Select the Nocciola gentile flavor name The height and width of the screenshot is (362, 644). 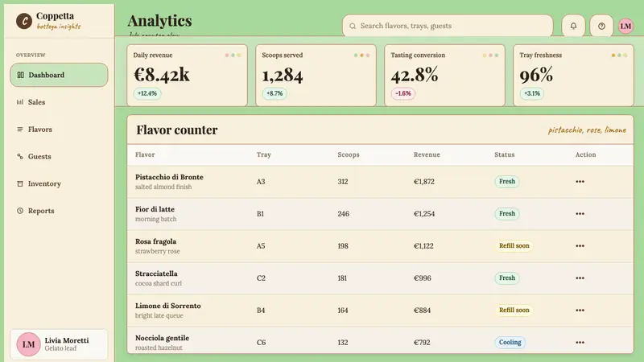[163, 338]
